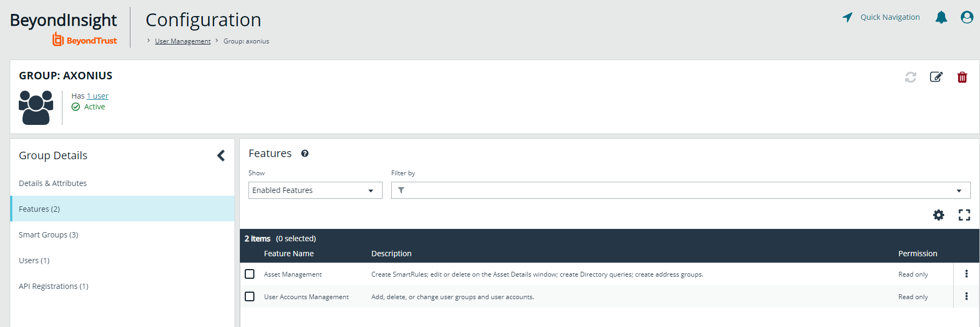
Task: Open Details & Attributes section
Action: (122, 183)
